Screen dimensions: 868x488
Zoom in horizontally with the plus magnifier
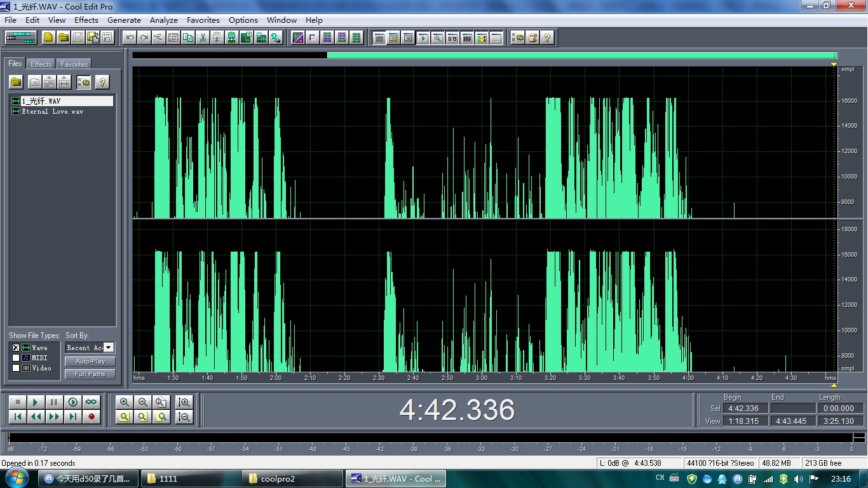pos(125,402)
